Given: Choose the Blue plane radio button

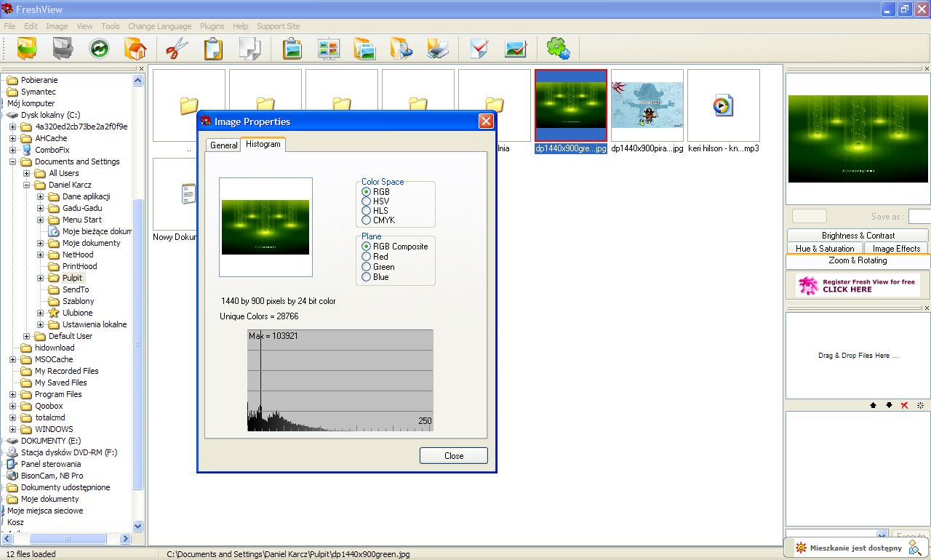Looking at the screenshot, I should [x=366, y=277].
